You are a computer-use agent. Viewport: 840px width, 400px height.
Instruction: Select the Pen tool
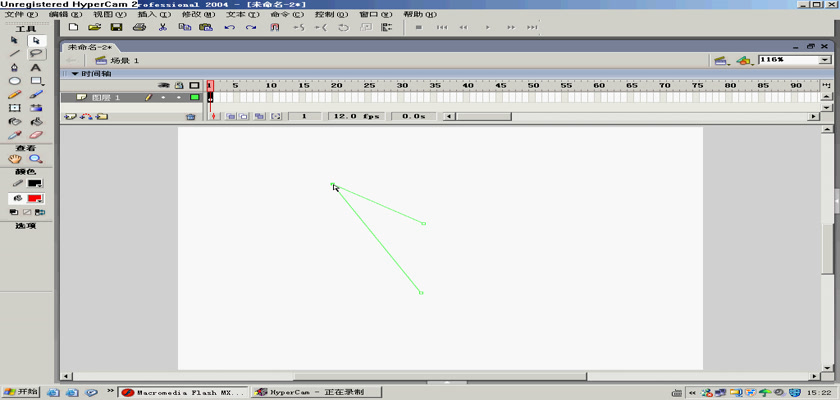click(15, 67)
